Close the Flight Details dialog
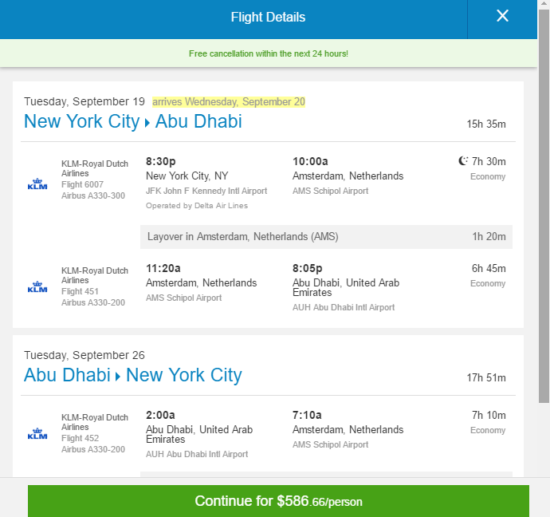 pyautogui.click(x=502, y=16)
